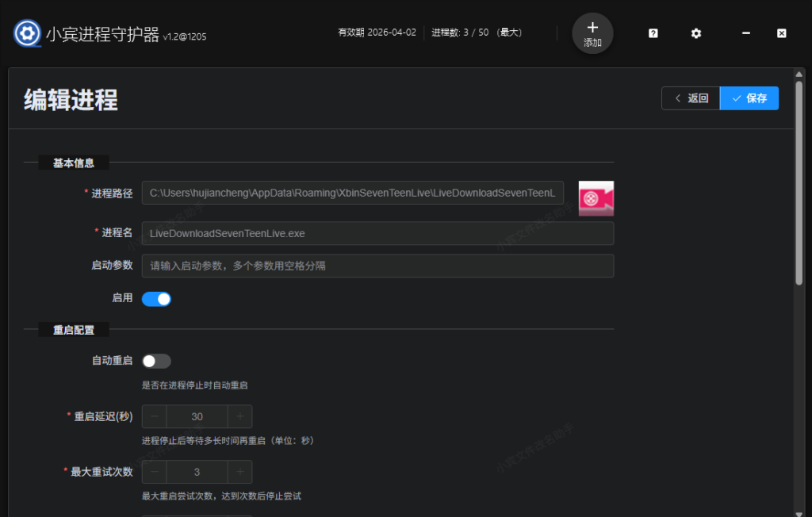
Task: Disable the 启用 toggle
Action: [156, 299]
